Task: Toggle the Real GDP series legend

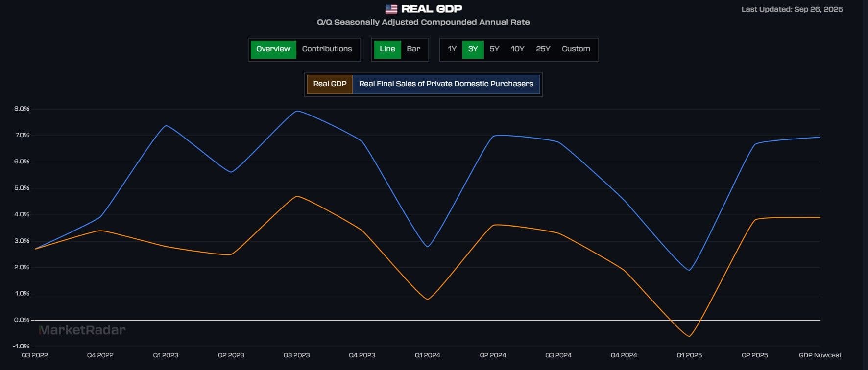Action: 330,84
